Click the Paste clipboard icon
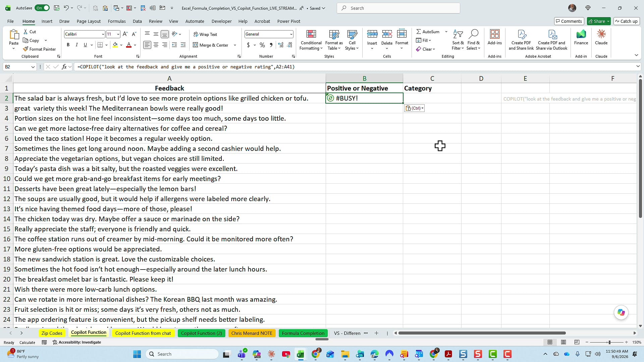Image resolution: width=644 pixels, height=362 pixels. coord(14,35)
